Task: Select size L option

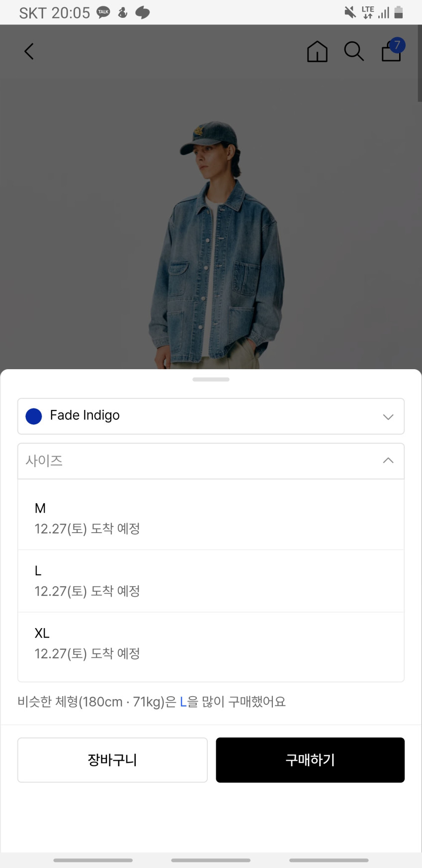Action: 211,581
